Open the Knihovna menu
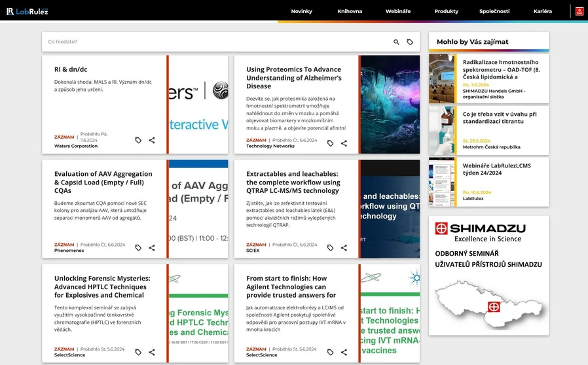 click(350, 11)
